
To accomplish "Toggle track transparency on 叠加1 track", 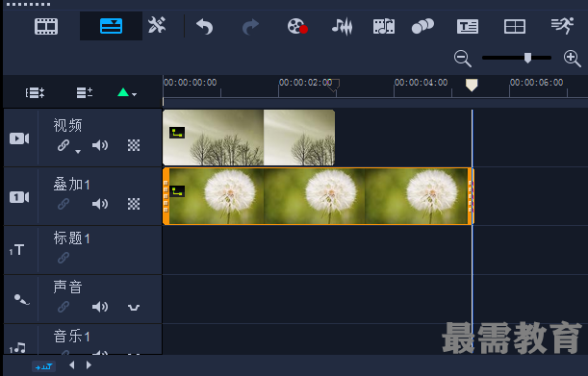I will [x=134, y=204].
